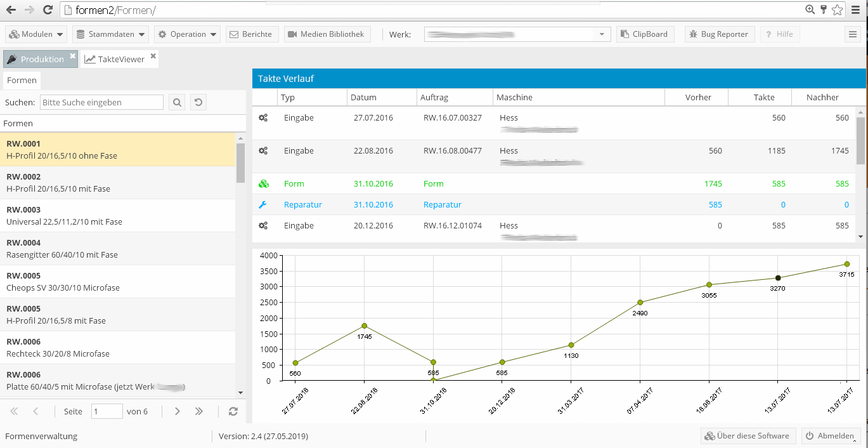
Task: Sort by the Vorher column header
Action: pyautogui.click(x=696, y=97)
